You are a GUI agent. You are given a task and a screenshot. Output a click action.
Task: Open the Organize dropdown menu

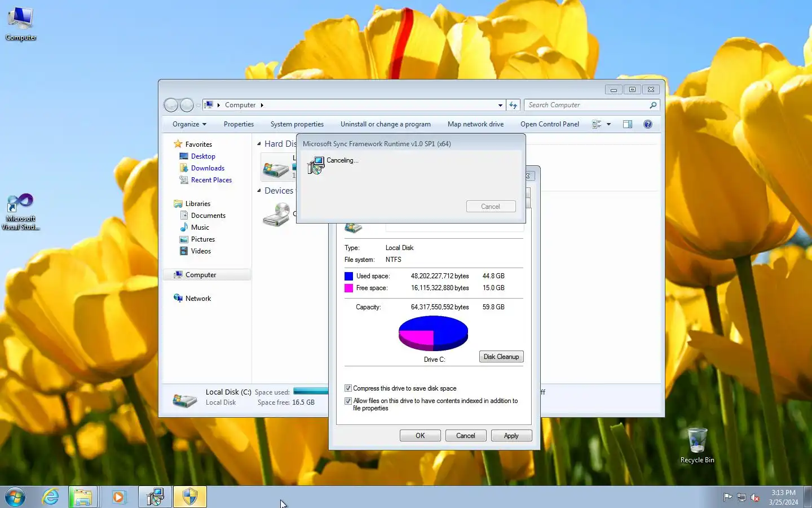[x=189, y=124]
